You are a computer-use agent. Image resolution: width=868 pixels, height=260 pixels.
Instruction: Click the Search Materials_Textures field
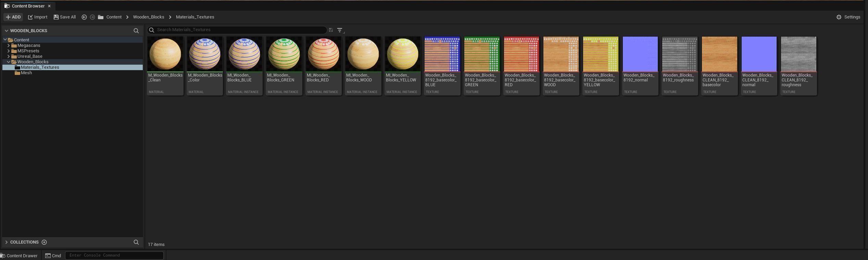pyautogui.click(x=237, y=30)
